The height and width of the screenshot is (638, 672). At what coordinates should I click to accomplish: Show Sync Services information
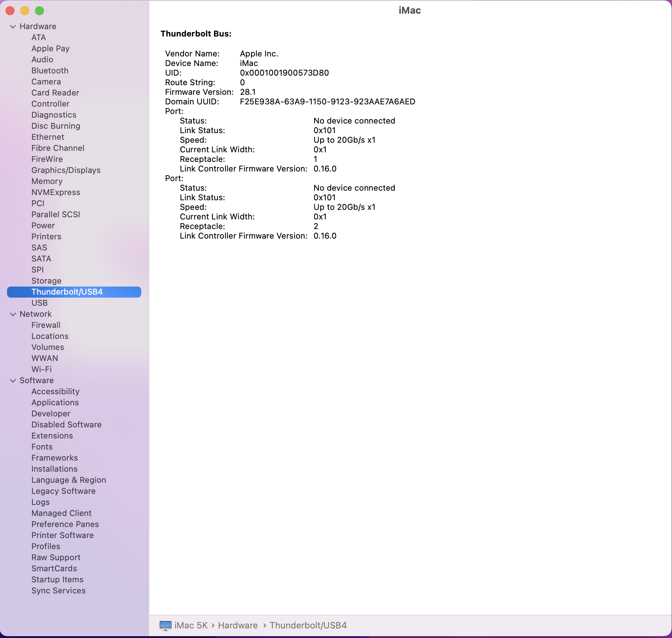[59, 591]
